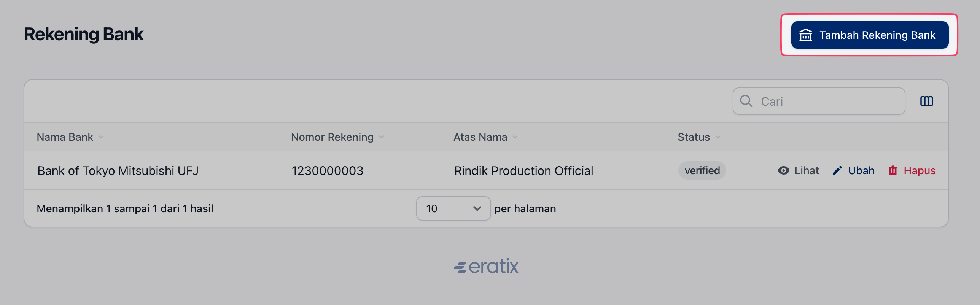
Task: Sort by Status column chevron
Action: [x=717, y=137]
